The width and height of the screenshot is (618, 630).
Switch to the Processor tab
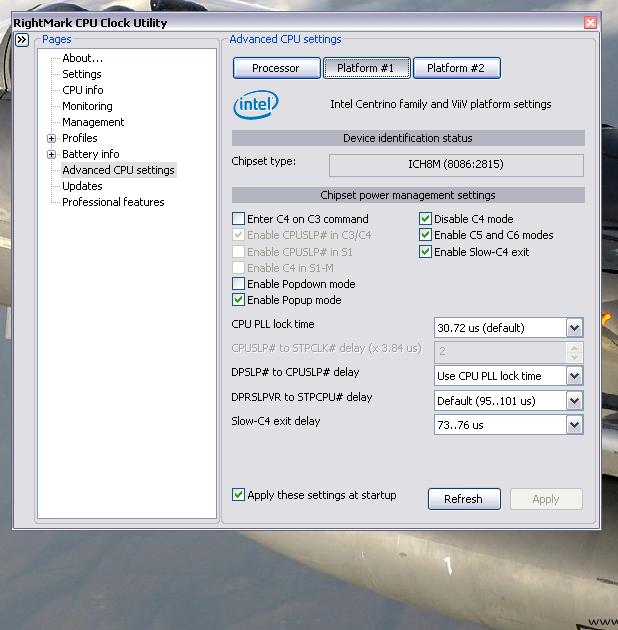tap(276, 68)
